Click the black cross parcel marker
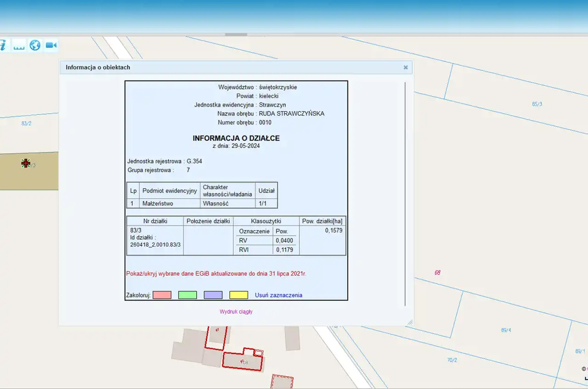 pos(26,163)
